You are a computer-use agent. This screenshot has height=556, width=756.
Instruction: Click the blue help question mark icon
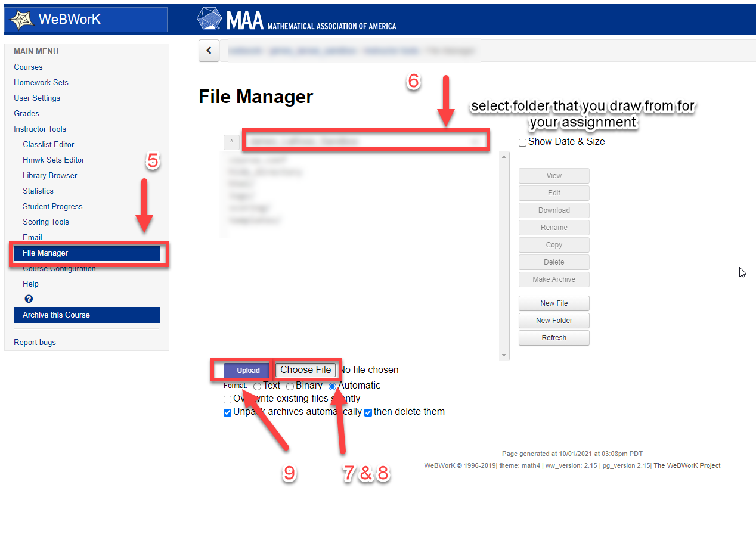click(x=29, y=299)
